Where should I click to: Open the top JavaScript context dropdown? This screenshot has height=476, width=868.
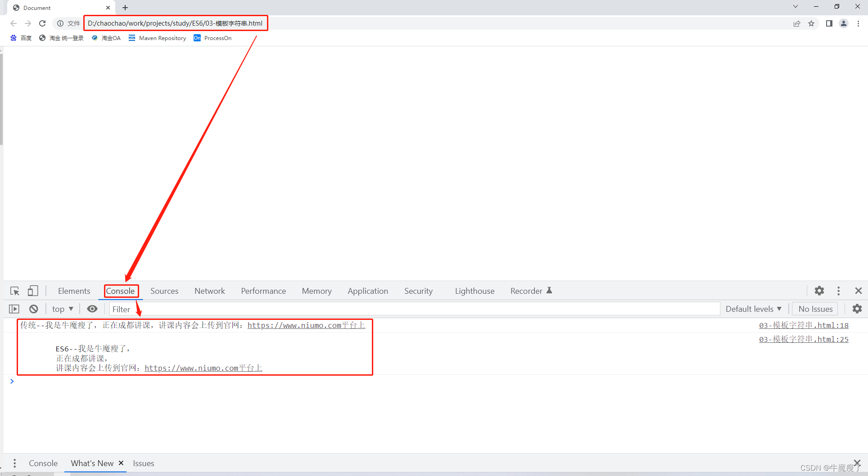point(63,309)
